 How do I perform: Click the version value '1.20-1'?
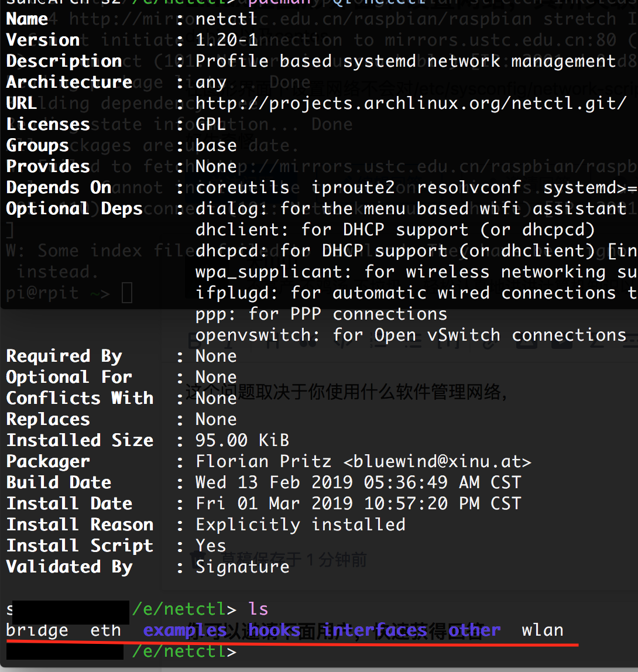point(227,40)
